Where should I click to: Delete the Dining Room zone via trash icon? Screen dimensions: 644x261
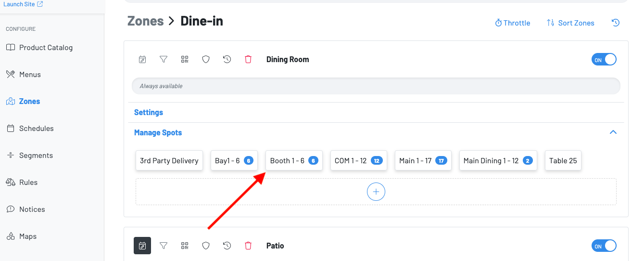pyautogui.click(x=248, y=60)
